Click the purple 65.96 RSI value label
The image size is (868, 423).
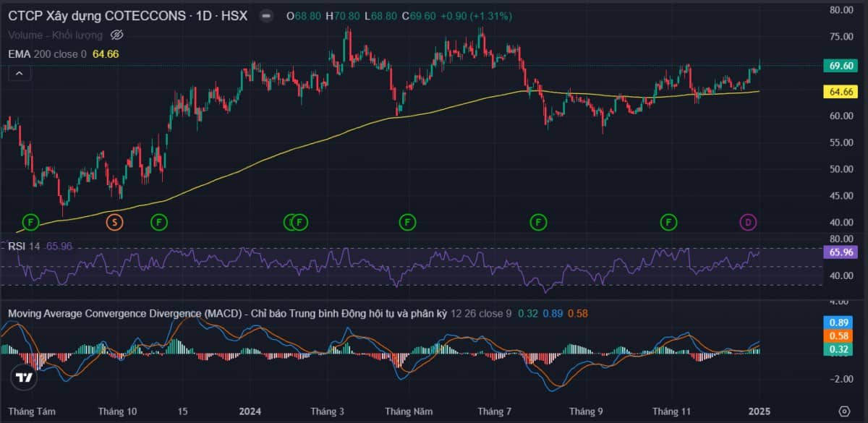pyautogui.click(x=841, y=252)
